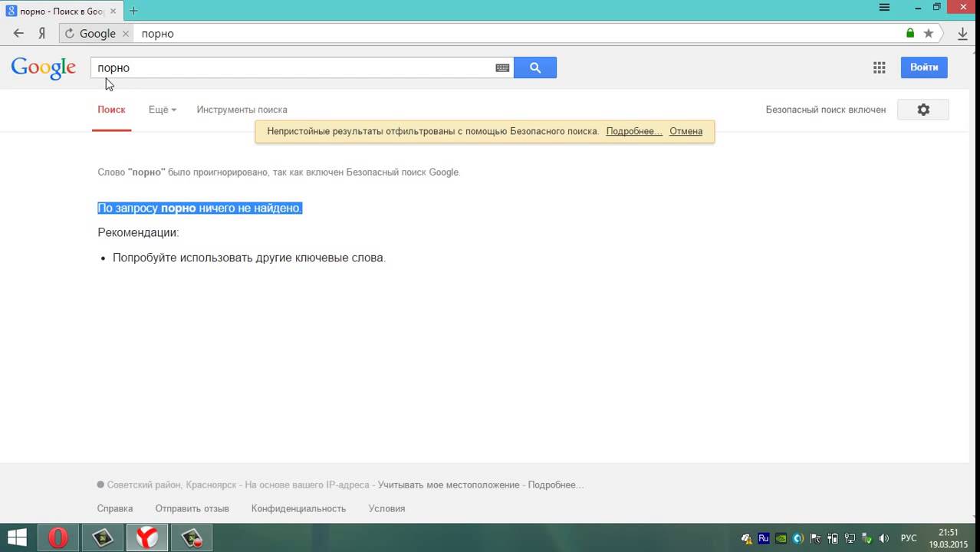Image resolution: width=980 pixels, height=552 pixels.
Task: Click the battery power tray icon
Action: (x=833, y=538)
